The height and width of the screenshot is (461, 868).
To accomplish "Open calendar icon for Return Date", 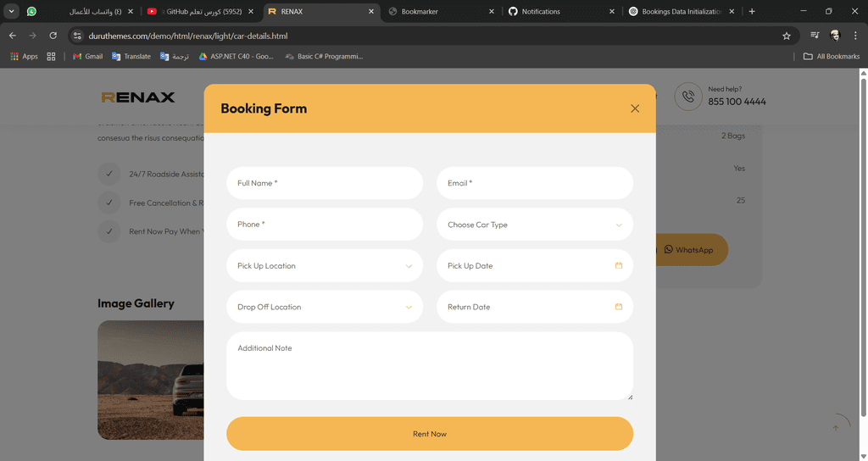I will 619,307.
